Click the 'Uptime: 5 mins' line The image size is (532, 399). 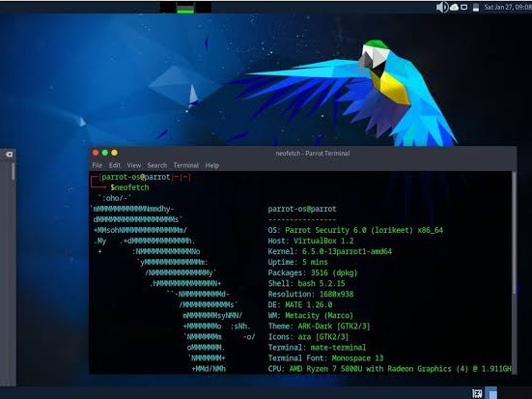[297, 262]
